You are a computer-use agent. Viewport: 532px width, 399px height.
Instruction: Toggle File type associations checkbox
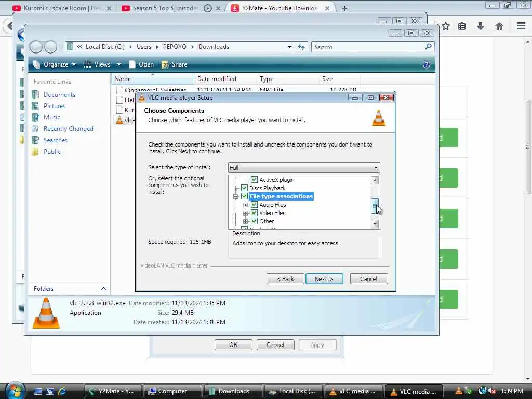tap(244, 196)
